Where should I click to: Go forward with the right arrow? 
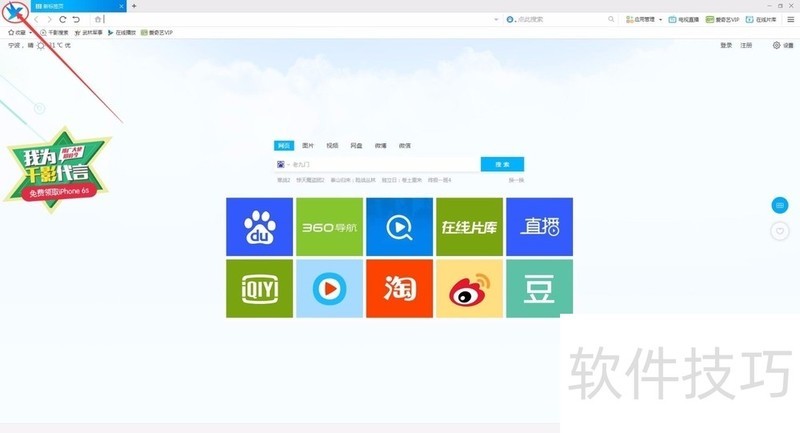pos(49,19)
